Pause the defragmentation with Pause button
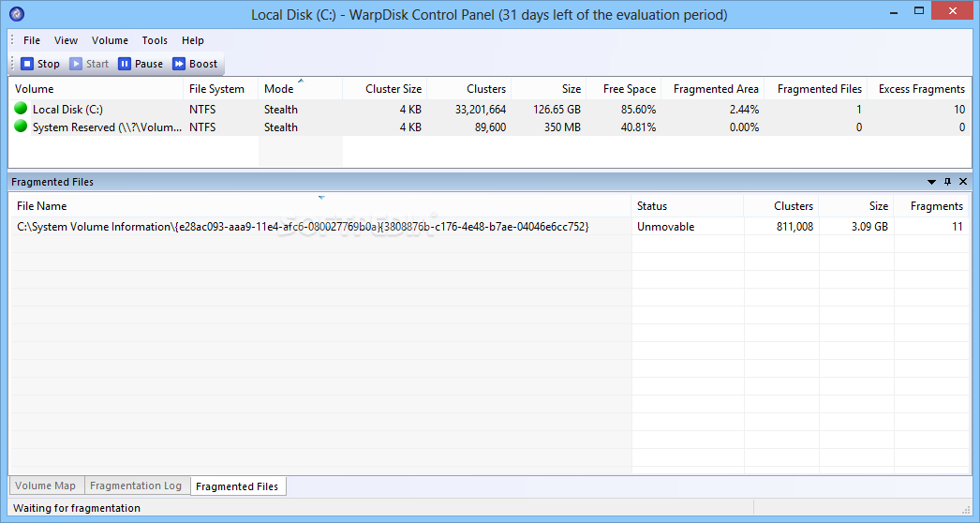Screen dimensions: 980x523 pos(141,64)
